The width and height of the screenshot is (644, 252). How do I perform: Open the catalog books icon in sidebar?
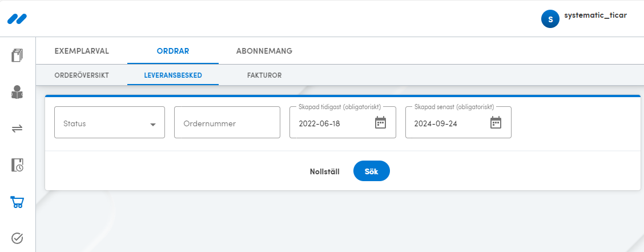point(17,55)
